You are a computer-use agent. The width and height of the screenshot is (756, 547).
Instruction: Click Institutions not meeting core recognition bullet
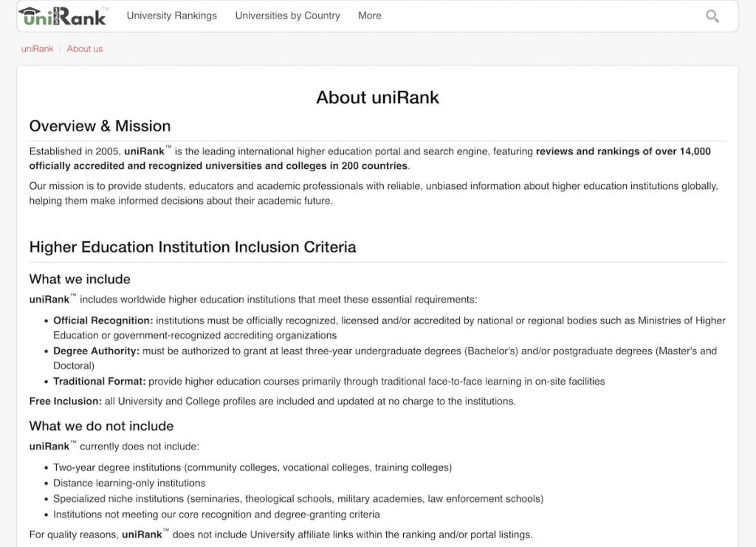pos(216,515)
